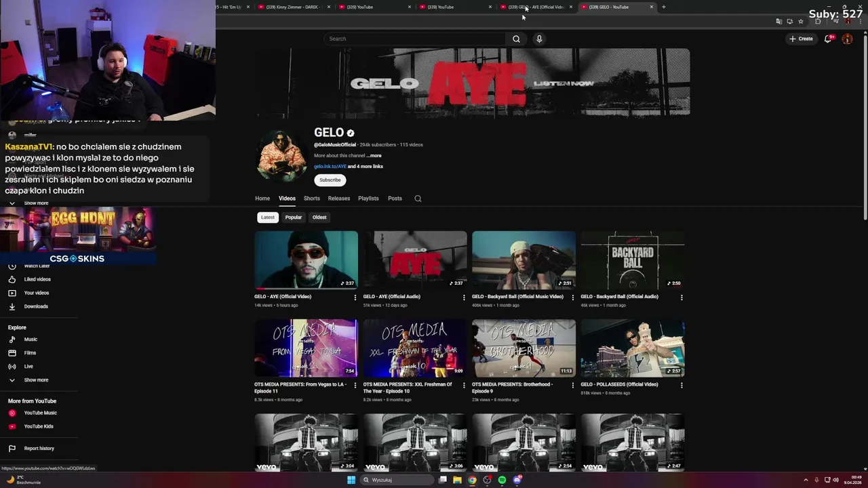Open Windows Start menu
868x488 pixels.
351,480
